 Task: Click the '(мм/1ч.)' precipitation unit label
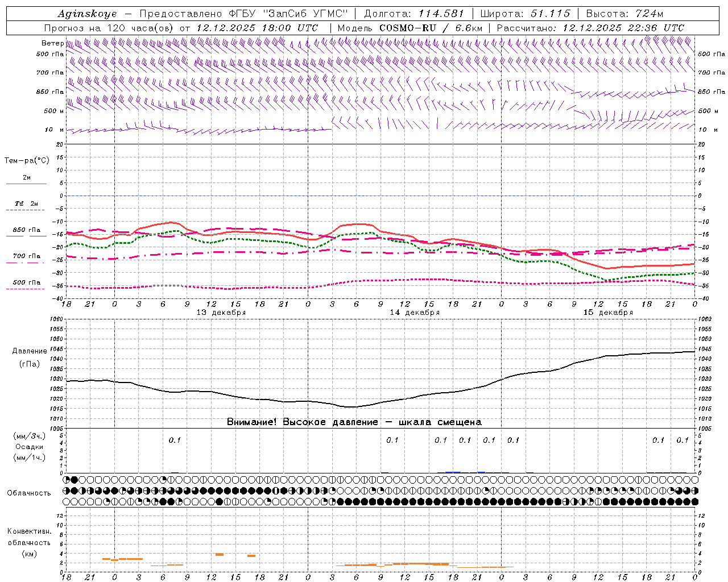click(29, 458)
